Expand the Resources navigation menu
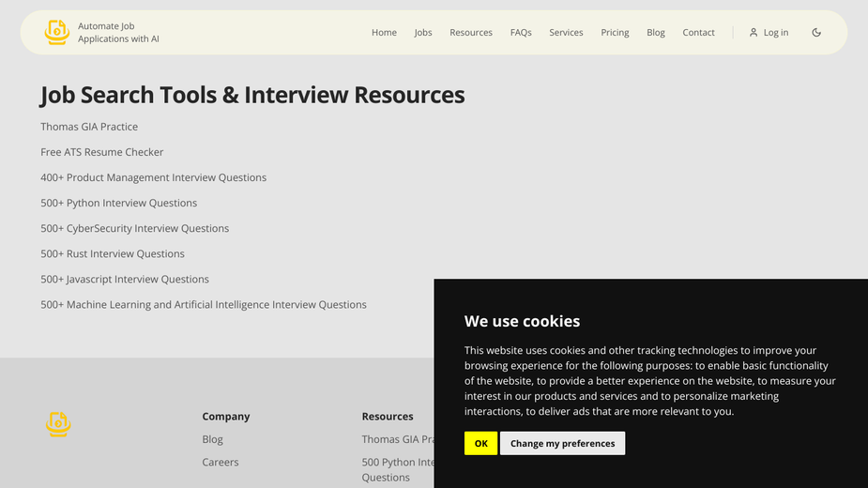This screenshot has width=868, height=488. click(x=470, y=33)
